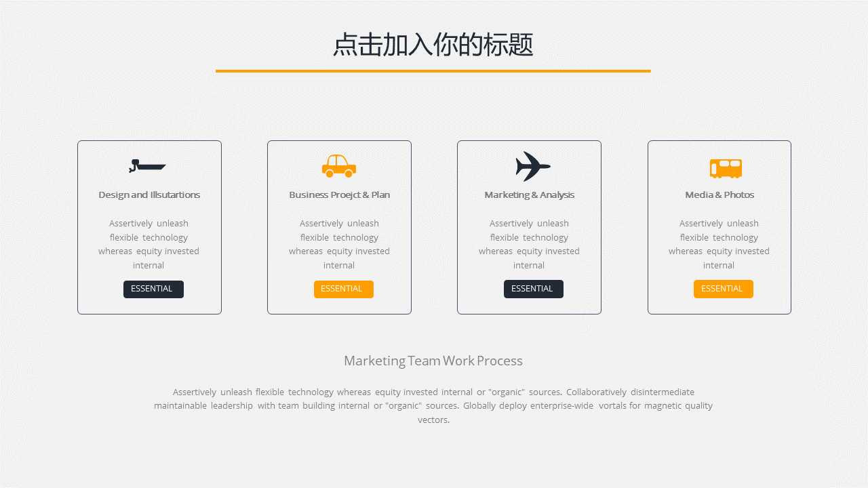Screen dimensions: 868x488
Task: Click the 'Marketing Team Work Process' subtitle
Action: (x=433, y=361)
